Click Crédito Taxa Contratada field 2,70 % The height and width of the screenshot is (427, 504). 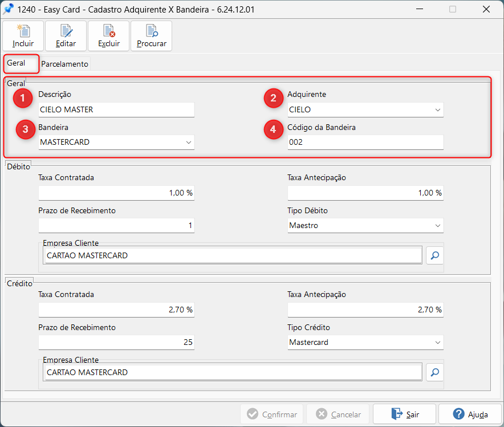(116, 310)
